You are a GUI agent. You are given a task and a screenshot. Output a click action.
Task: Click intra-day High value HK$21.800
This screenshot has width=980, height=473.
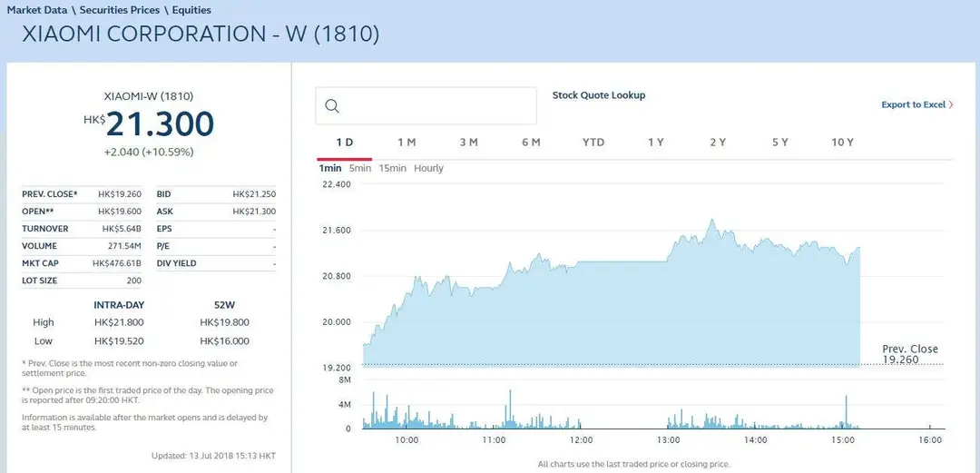point(119,323)
